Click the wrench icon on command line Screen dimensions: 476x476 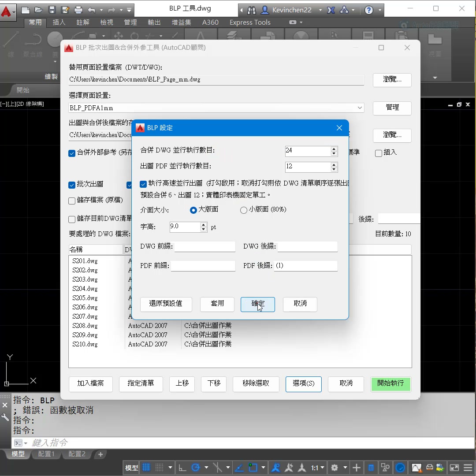point(5,417)
